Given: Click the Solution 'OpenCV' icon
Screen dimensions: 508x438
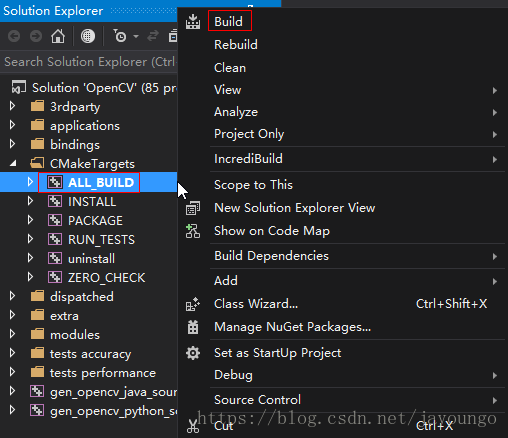Looking at the screenshot, I should [x=19, y=87].
